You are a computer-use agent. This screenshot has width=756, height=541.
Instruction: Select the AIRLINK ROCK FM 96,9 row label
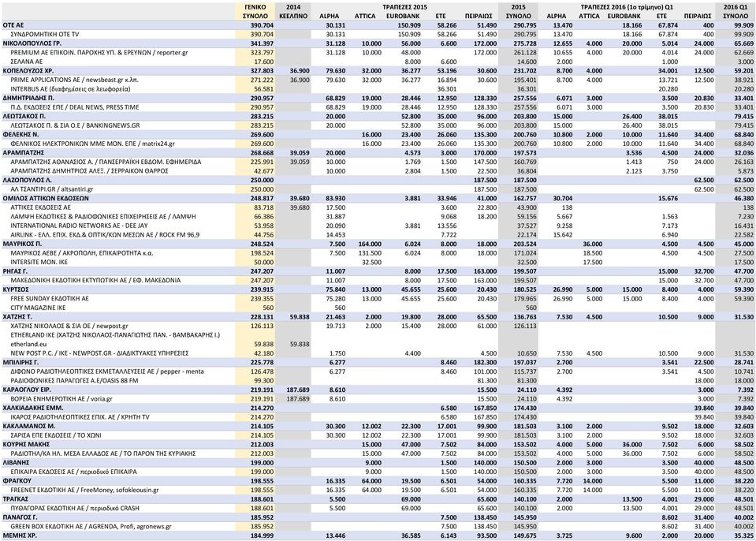click(x=105, y=235)
